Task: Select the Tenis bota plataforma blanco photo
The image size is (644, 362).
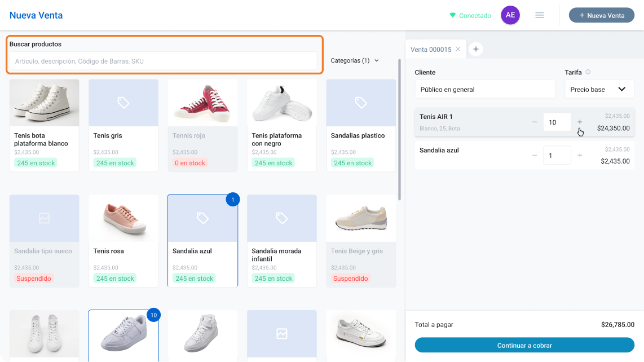Action: [45, 103]
